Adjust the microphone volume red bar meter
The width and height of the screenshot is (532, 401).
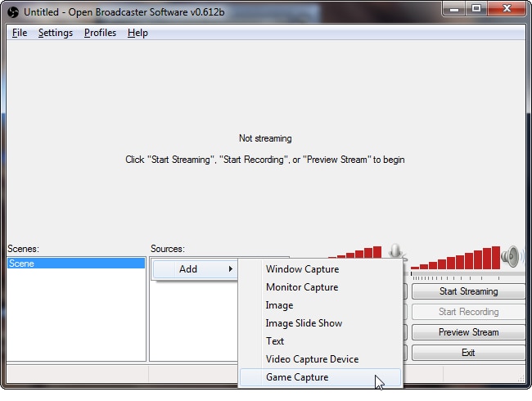[354, 252]
